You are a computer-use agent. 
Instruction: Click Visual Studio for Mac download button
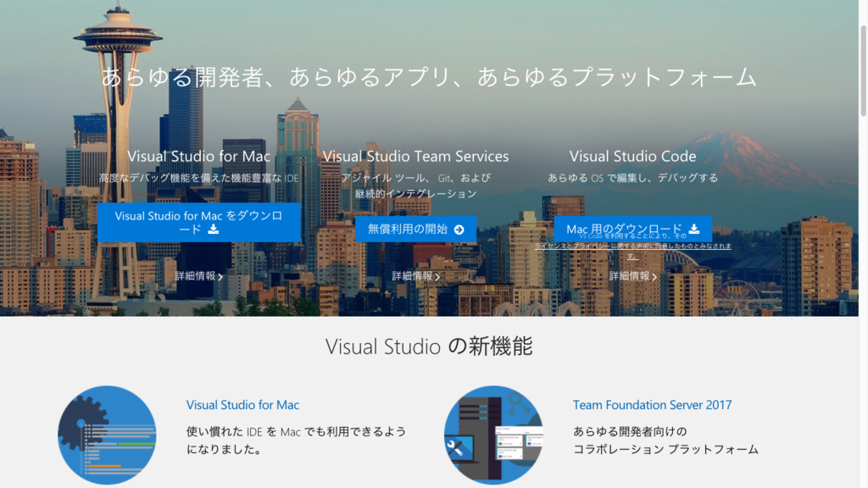(198, 223)
